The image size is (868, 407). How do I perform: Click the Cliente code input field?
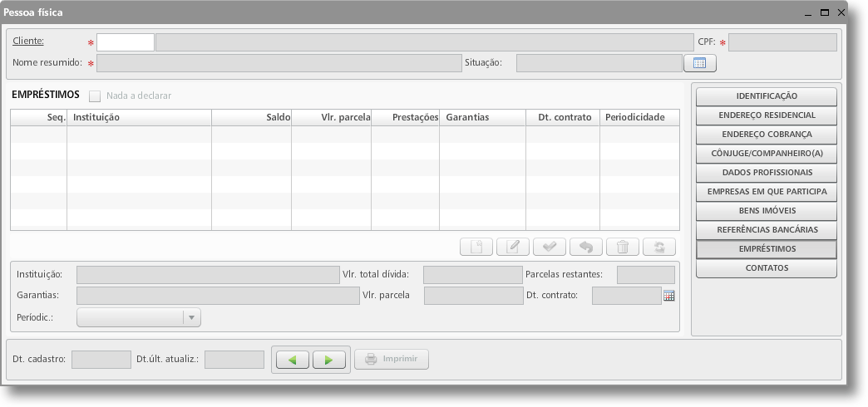125,42
